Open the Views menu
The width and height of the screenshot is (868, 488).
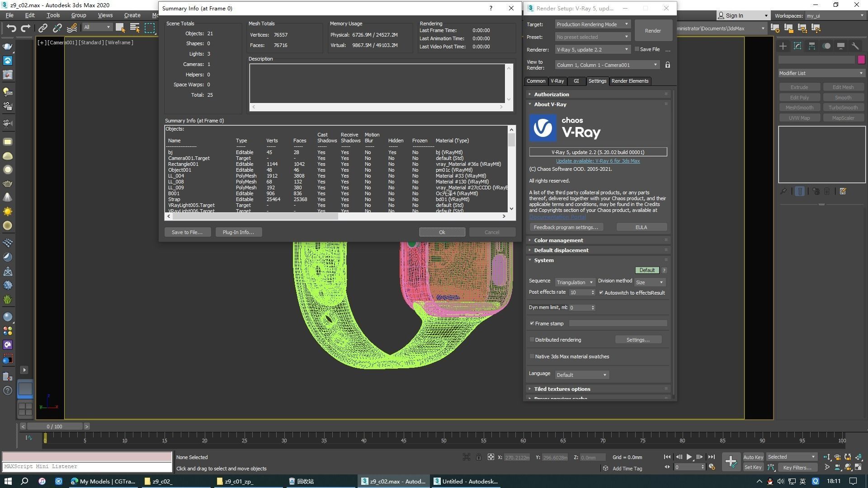coord(105,15)
